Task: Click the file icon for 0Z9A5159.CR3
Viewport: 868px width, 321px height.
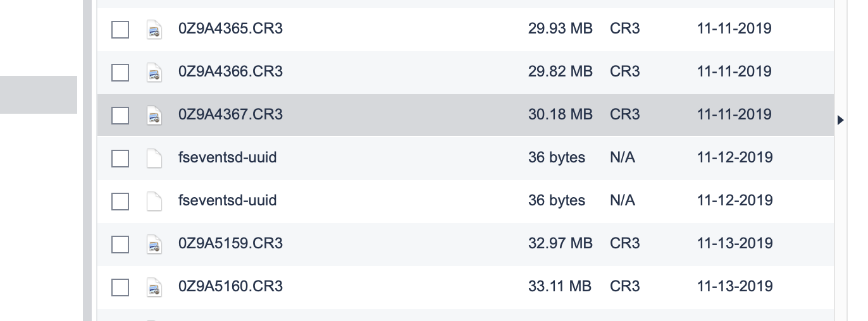Action: (154, 245)
